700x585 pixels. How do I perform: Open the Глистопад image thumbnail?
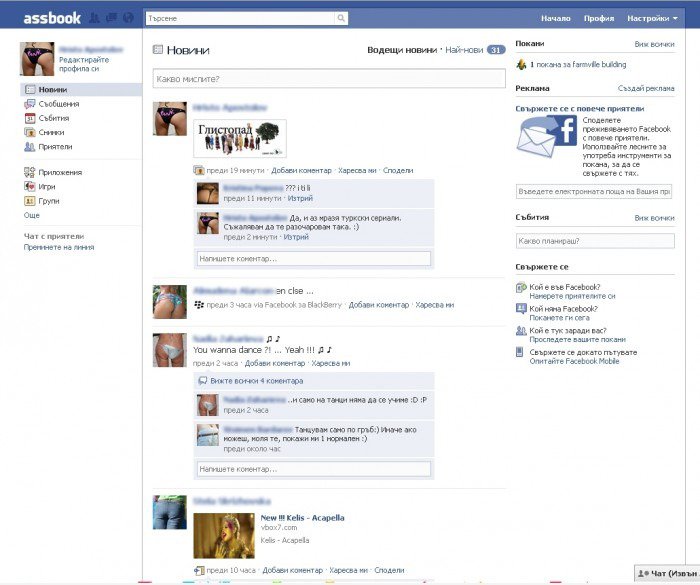[240, 138]
